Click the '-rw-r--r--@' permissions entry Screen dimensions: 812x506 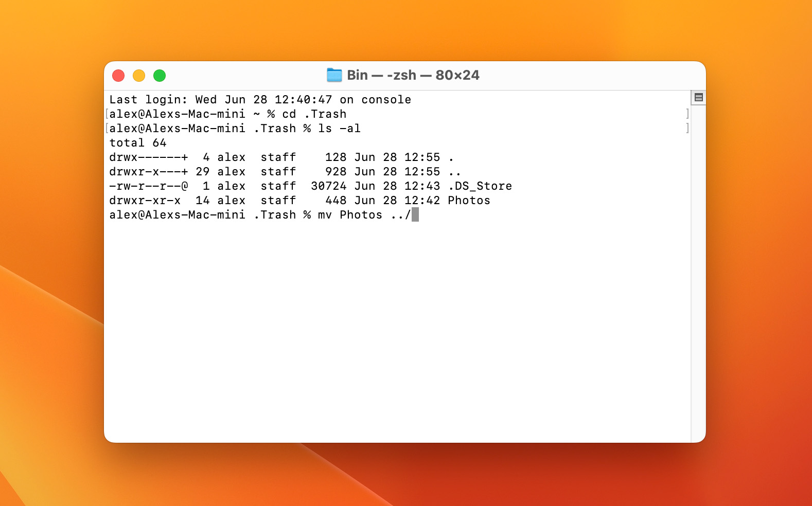(x=149, y=186)
